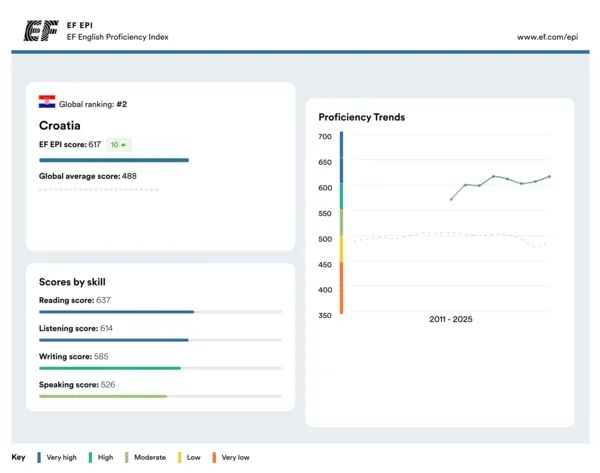
Task: Click the "EF EPI score: 617" text
Action: (70, 145)
